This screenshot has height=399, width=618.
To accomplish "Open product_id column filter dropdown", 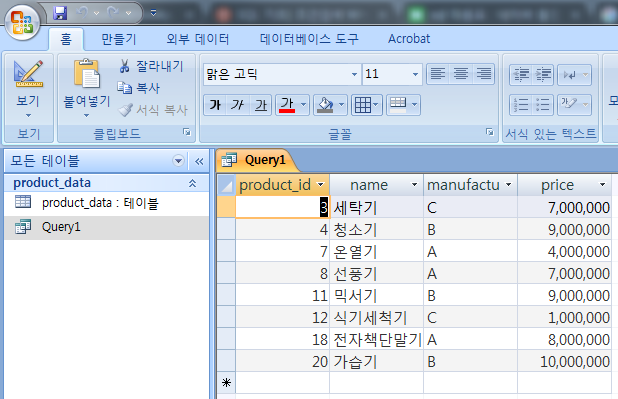I will 320,185.
